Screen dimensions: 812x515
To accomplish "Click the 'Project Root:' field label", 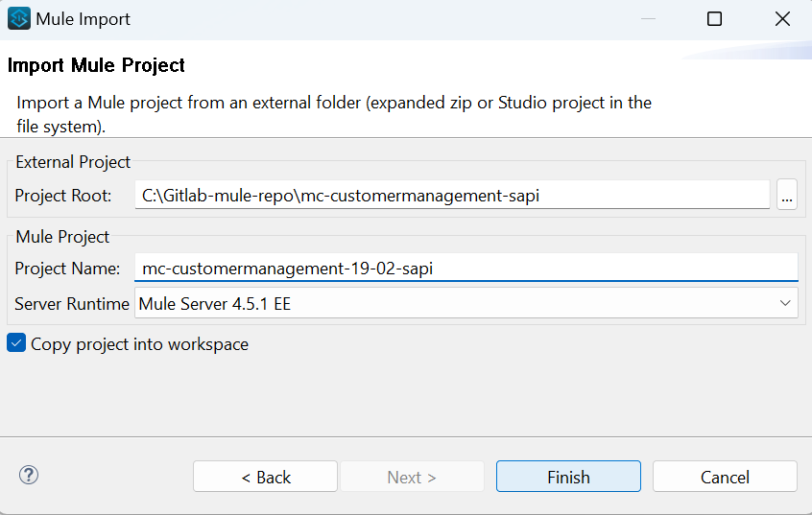I will click(63, 196).
